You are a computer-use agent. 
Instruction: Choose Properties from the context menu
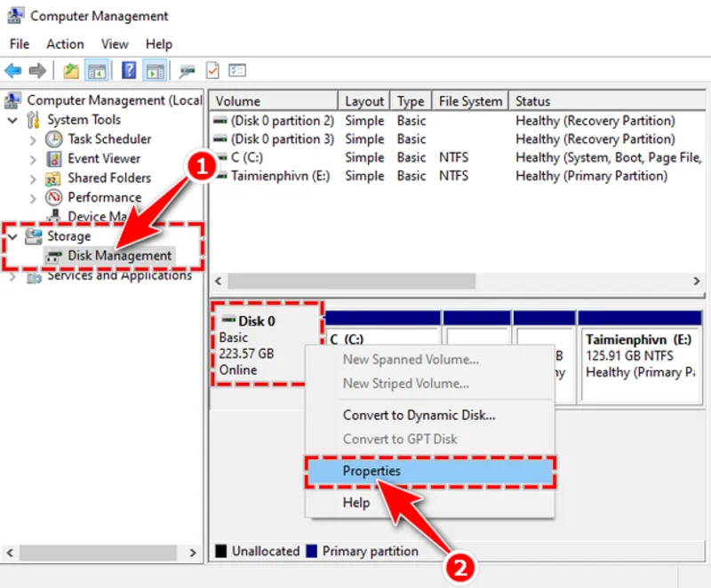(371, 471)
